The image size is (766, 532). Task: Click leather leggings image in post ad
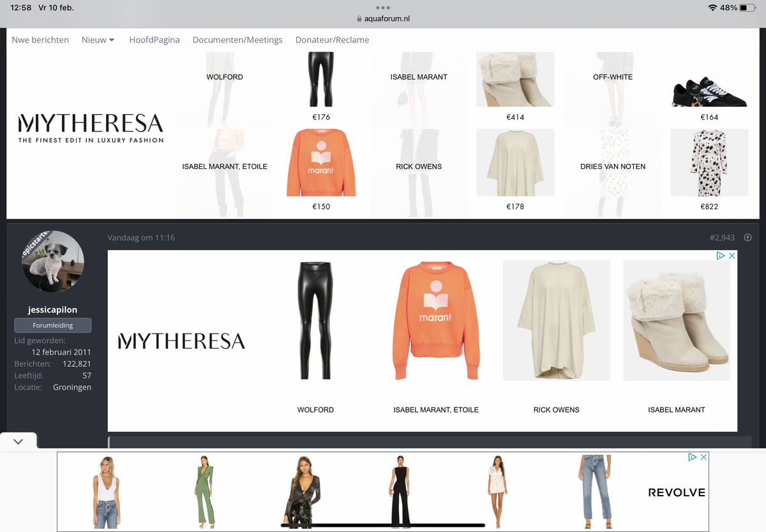point(315,320)
